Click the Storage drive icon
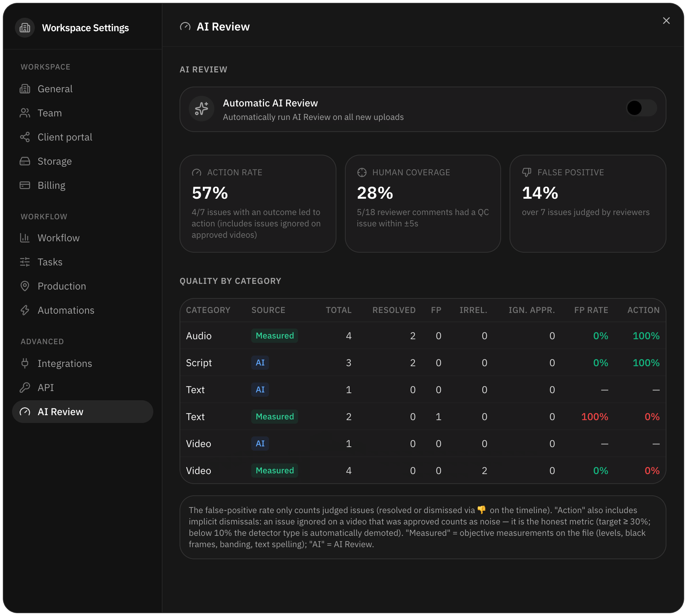The width and height of the screenshot is (687, 616). (x=25, y=161)
